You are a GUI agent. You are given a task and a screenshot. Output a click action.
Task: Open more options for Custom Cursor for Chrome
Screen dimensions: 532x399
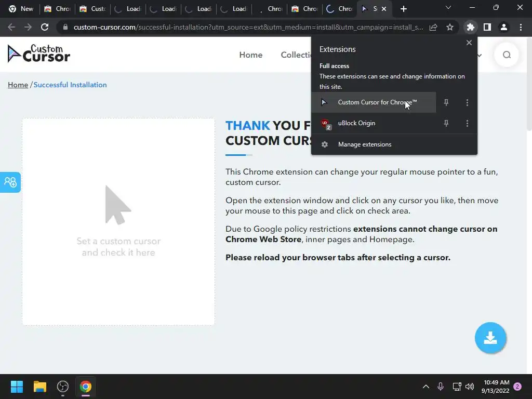coord(467,102)
